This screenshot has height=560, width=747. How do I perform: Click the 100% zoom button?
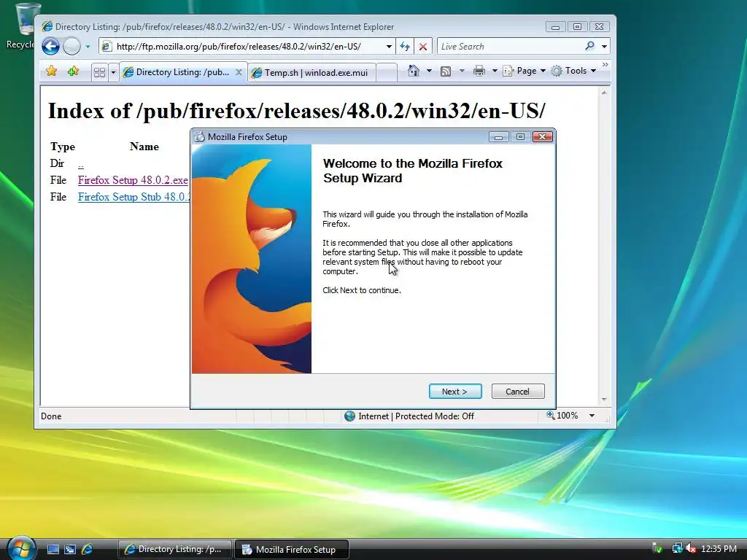562,415
